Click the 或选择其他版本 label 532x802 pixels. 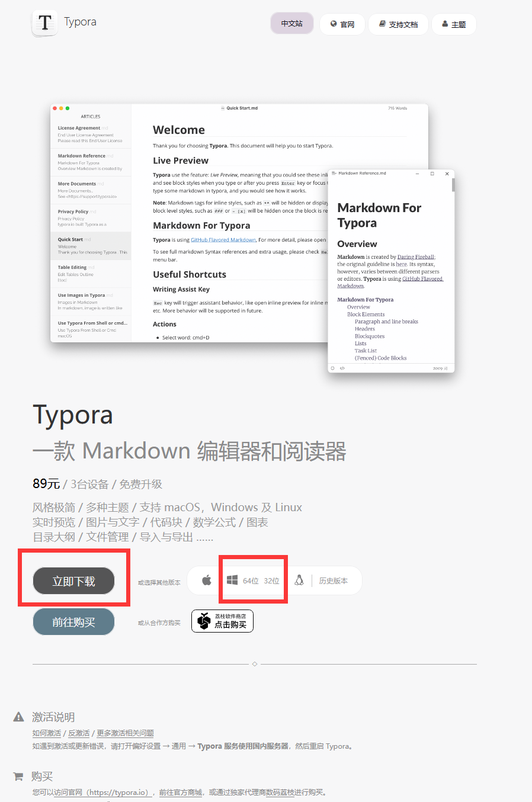[x=159, y=582]
